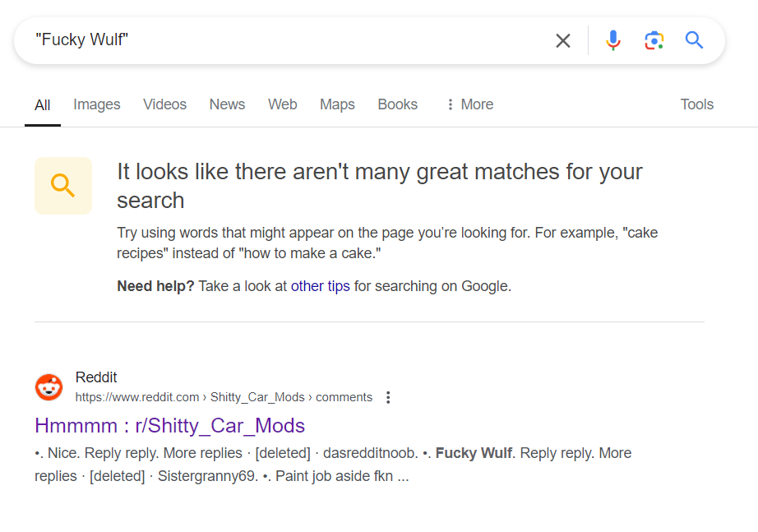Select the All results tab
This screenshot has width=758, height=532.
coord(43,105)
